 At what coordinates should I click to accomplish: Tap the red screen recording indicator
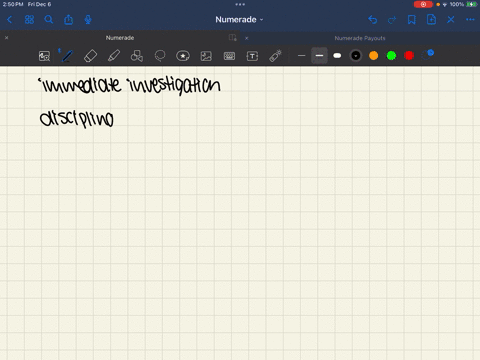click(x=423, y=4)
